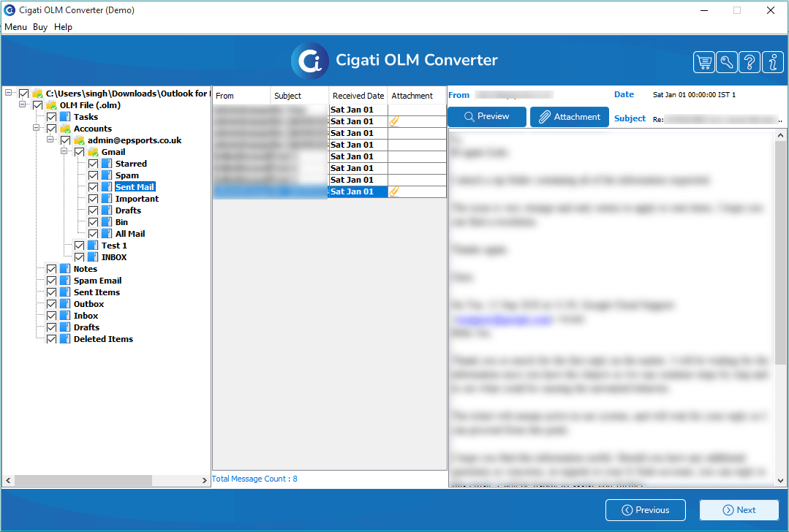The width and height of the screenshot is (789, 532).
Task: Sort messages by the Subject column header
Action: click(299, 96)
